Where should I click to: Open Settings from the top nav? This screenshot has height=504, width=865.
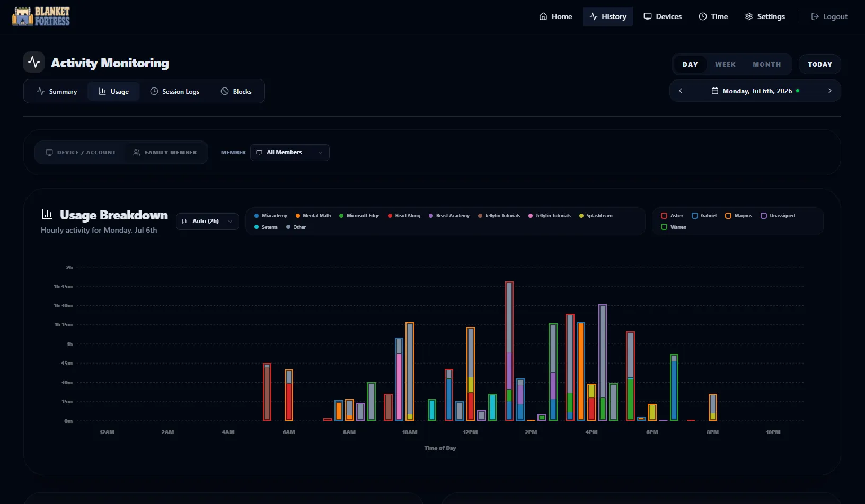[765, 16]
